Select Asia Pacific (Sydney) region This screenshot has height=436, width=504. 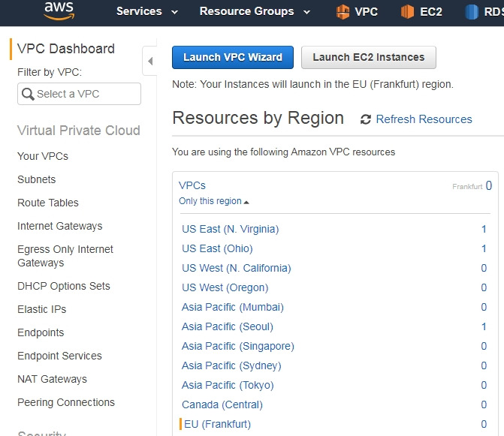click(x=231, y=365)
